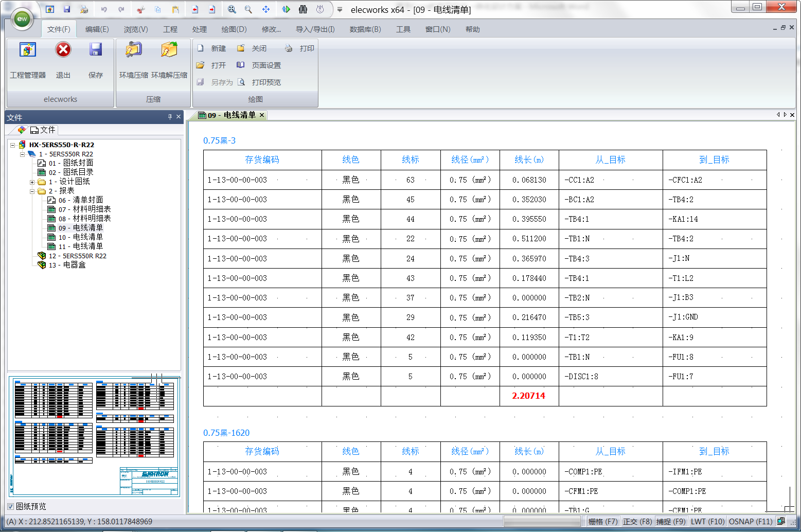Click the binoculars find icon

(303, 9)
